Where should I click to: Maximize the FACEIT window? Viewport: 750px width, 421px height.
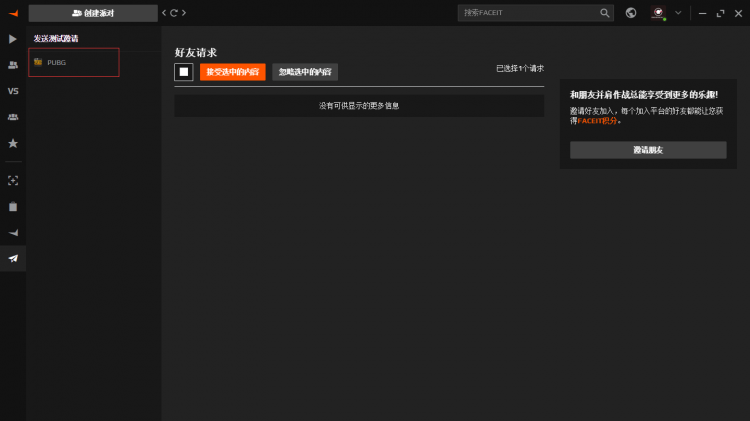coord(720,13)
